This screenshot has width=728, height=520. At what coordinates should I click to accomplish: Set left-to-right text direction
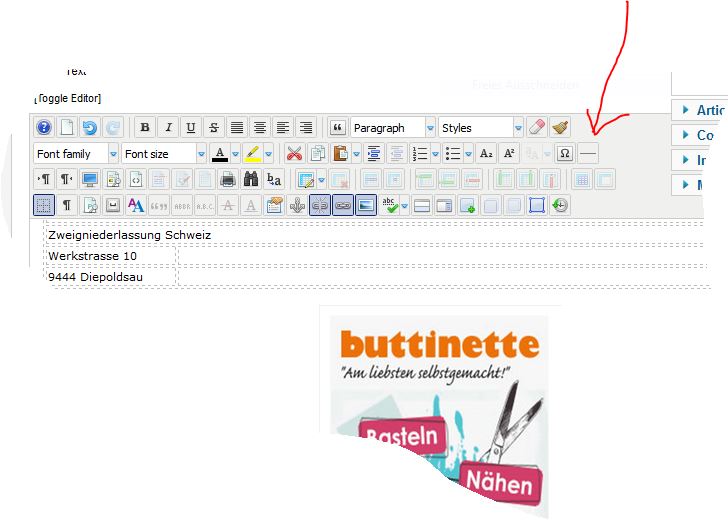(x=44, y=179)
